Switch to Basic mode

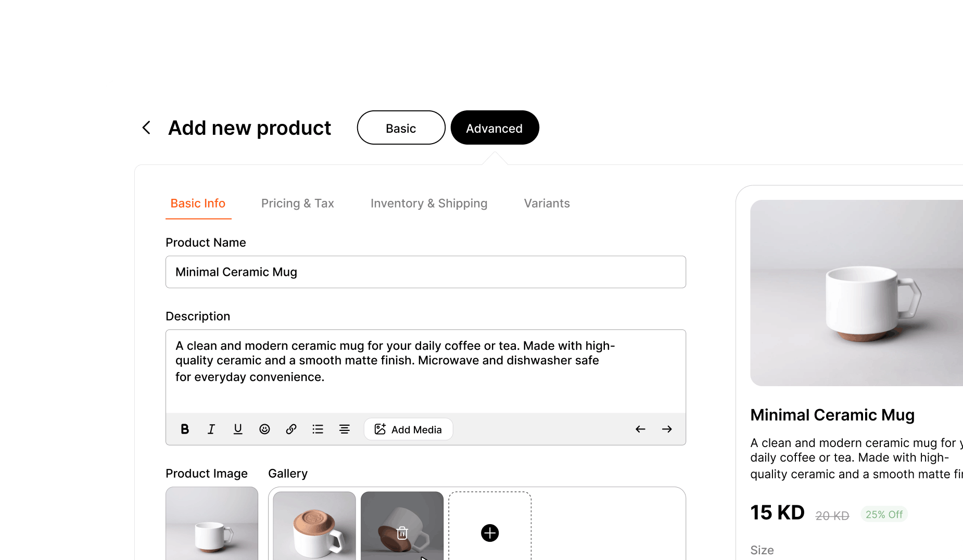(401, 128)
